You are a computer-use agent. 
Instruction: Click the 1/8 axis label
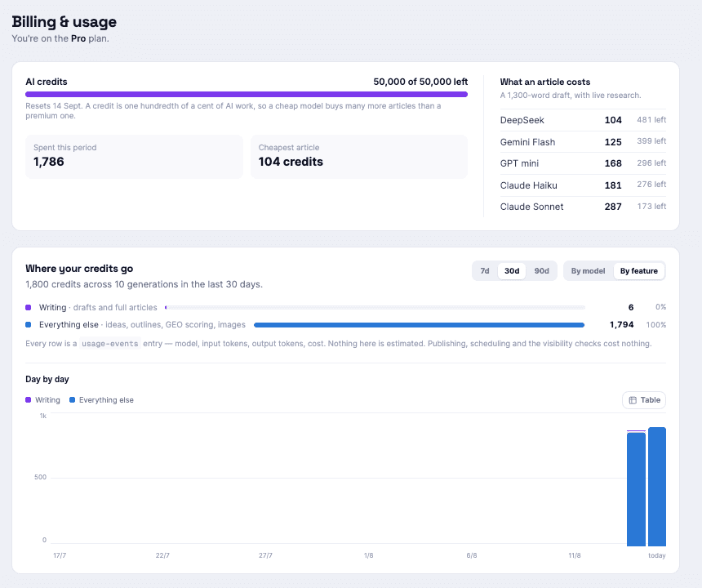click(x=368, y=555)
